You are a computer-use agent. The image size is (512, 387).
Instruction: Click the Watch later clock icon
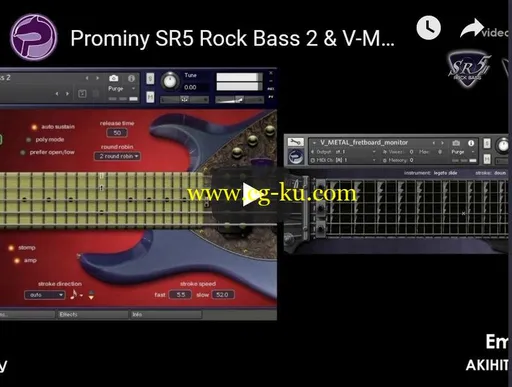coord(428,28)
